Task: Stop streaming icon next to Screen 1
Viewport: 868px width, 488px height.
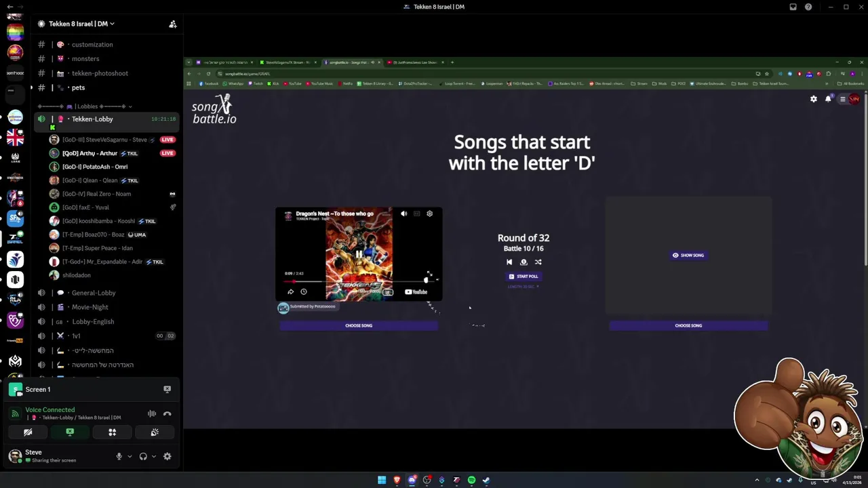Action: 167,389
